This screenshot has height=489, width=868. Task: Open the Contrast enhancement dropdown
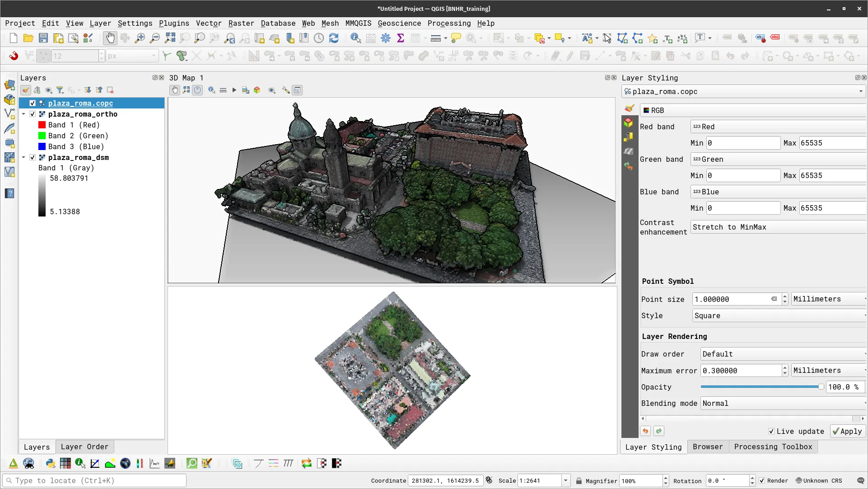[778, 227]
